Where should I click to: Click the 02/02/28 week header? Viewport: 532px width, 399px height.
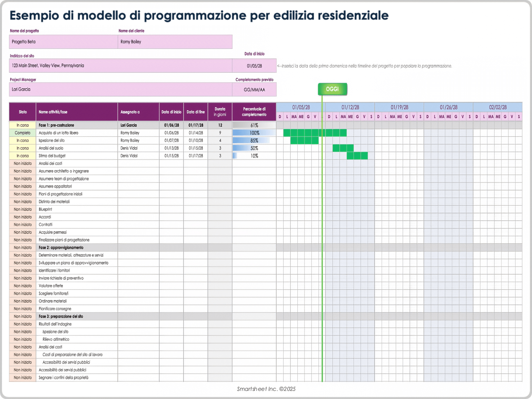click(x=498, y=107)
